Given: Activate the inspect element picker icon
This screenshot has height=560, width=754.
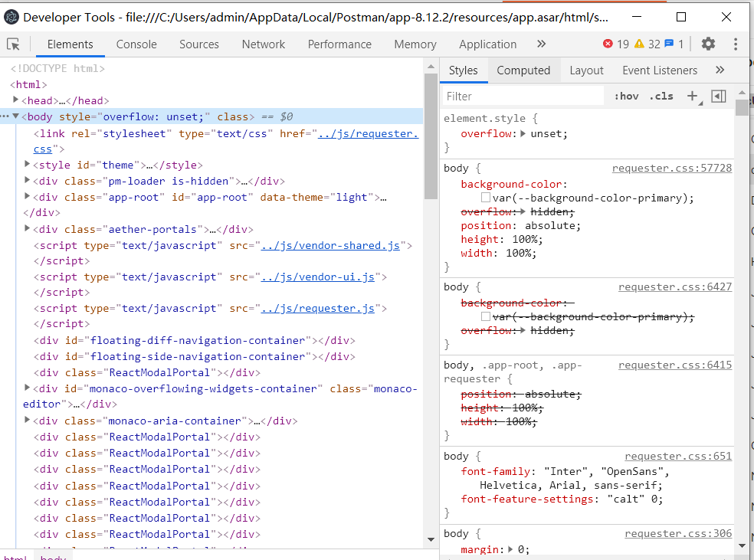Looking at the screenshot, I should click(x=14, y=44).
